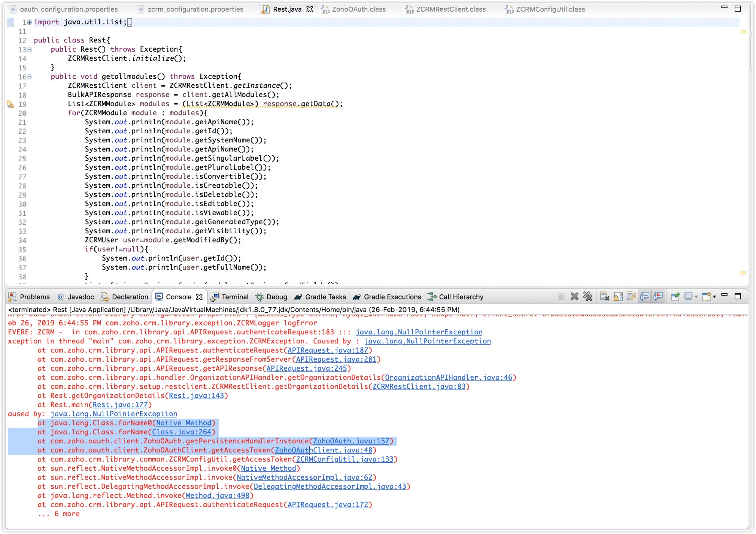Viewport: 756px width, 534px height.
Task: Remove the terminated launch with the X icon
Action: click(574, 297)
